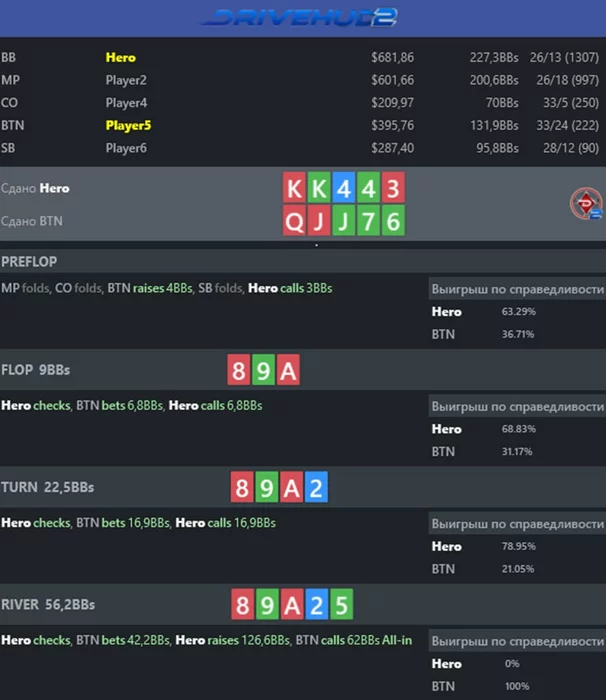This screenshot has height=700, width=606.
Task: Select BTN's green 7 card
Action: 368,221
